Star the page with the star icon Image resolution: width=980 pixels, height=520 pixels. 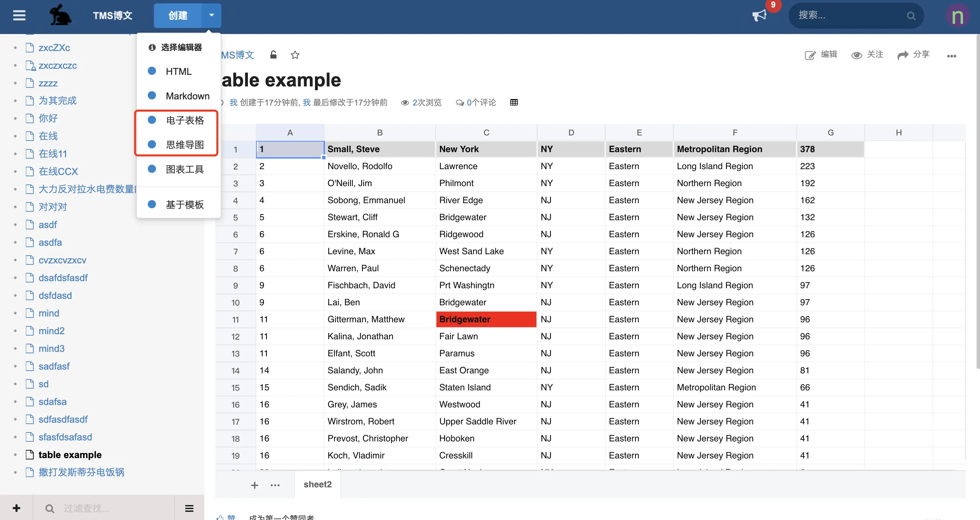tap(295, 55)
